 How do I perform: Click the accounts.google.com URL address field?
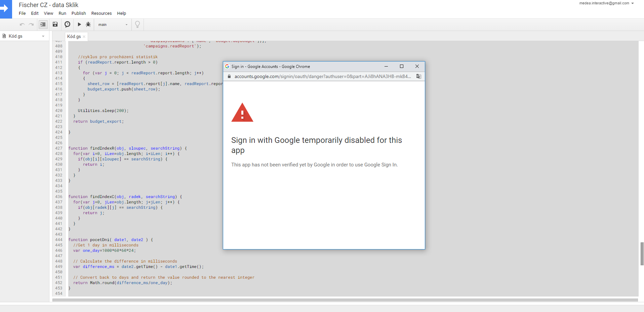323,76
